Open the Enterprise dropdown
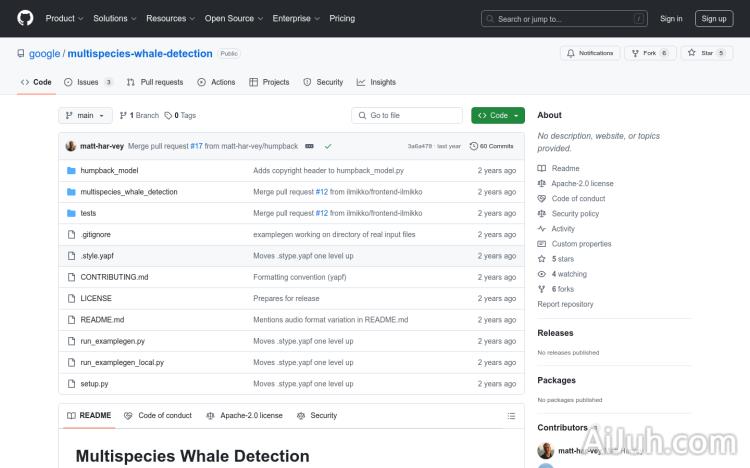The image size is (750, 468). tap(296, 18)
